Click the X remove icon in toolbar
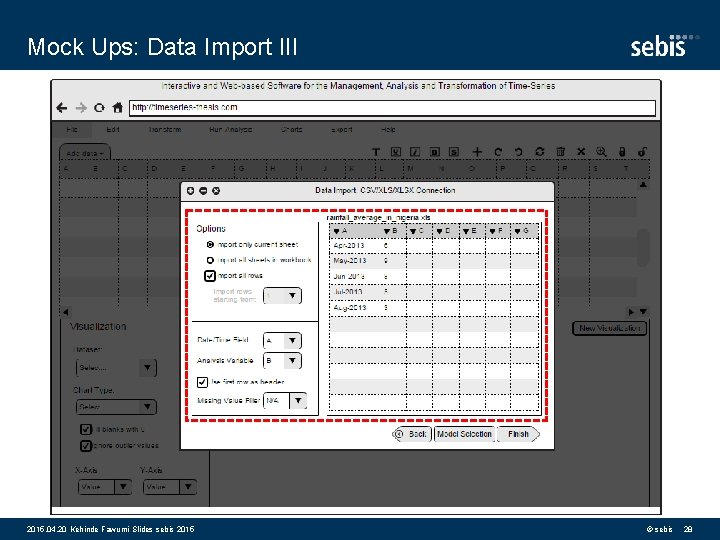This screenshot has height=540, width=720. pos(581,152)
